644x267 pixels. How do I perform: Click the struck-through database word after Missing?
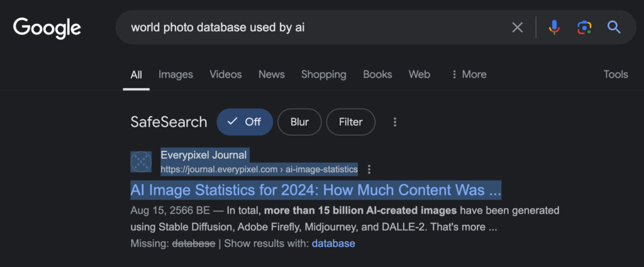point(194,244)
